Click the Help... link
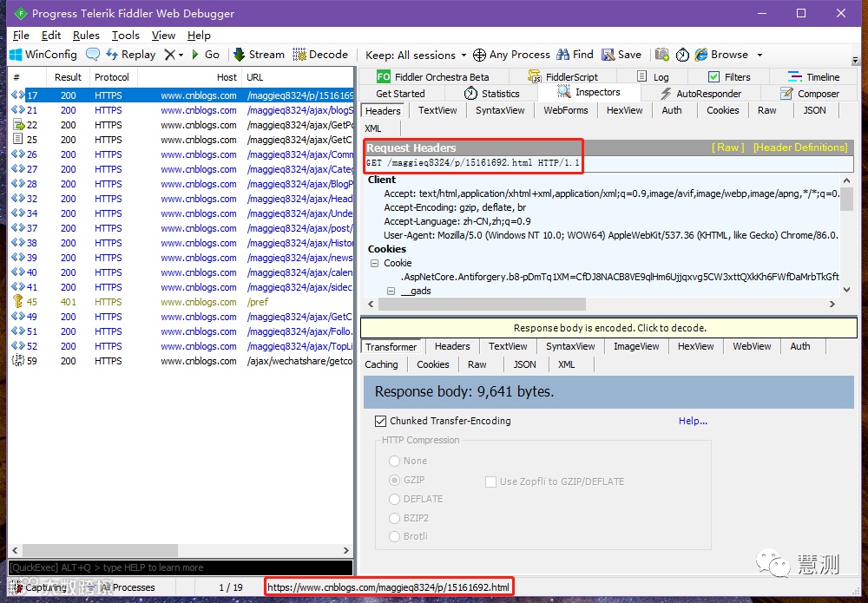 coord(693,421)
